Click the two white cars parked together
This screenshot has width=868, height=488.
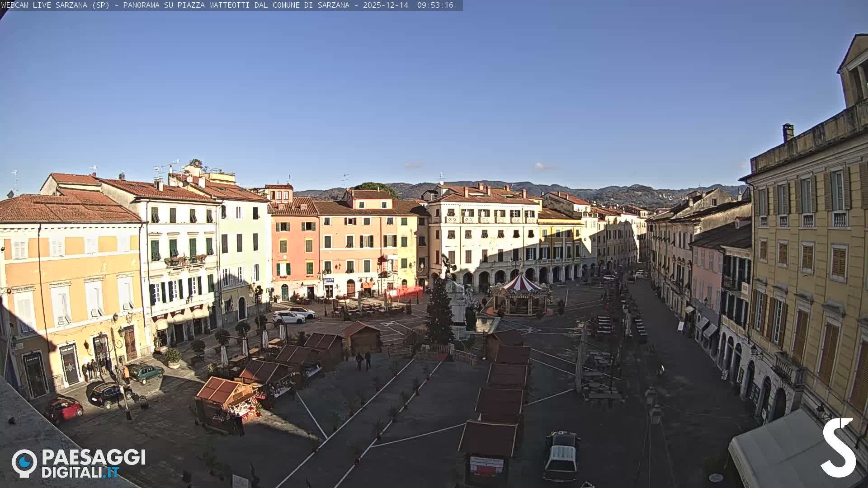click(x=294, y=315)
